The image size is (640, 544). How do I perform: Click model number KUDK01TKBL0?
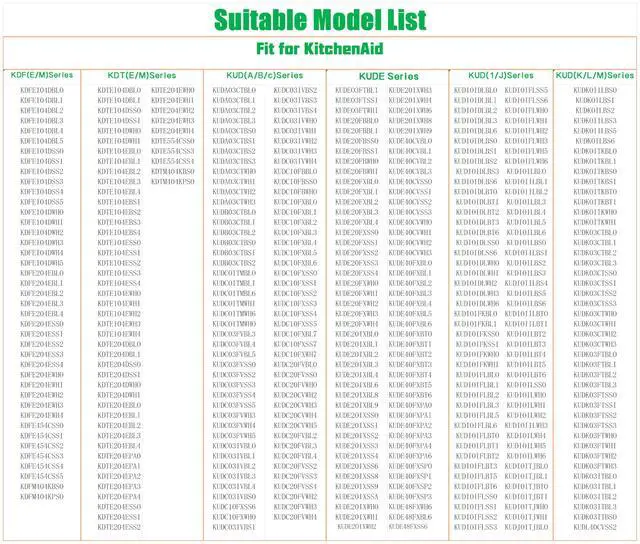coord(595,151)
